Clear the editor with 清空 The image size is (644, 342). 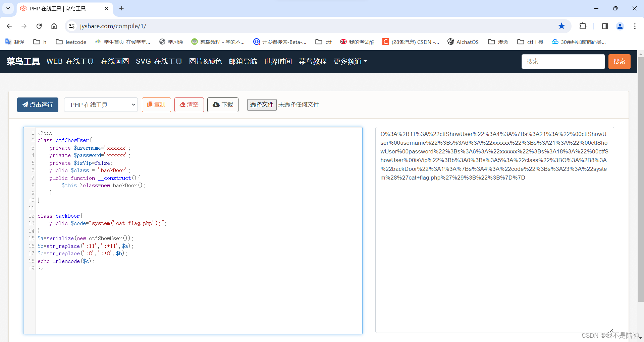coord(189,105)
